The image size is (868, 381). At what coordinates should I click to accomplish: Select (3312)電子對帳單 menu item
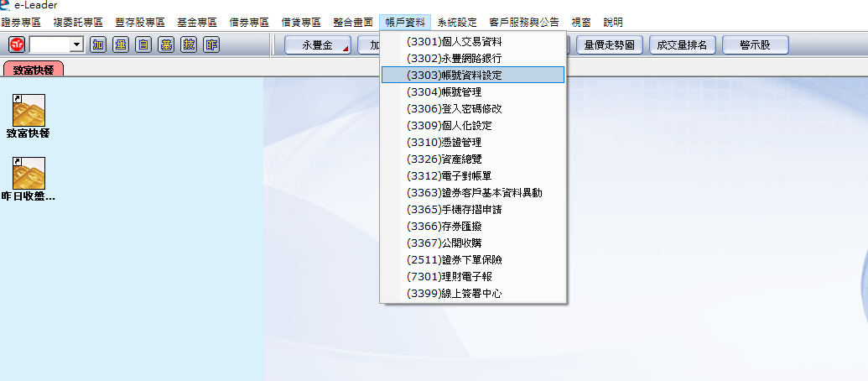point(473,176)
